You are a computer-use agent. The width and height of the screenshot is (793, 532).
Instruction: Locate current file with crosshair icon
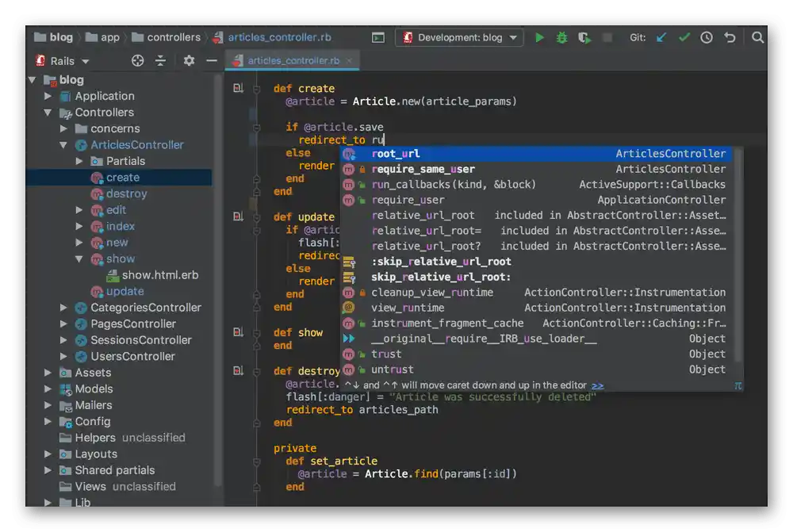137,61
